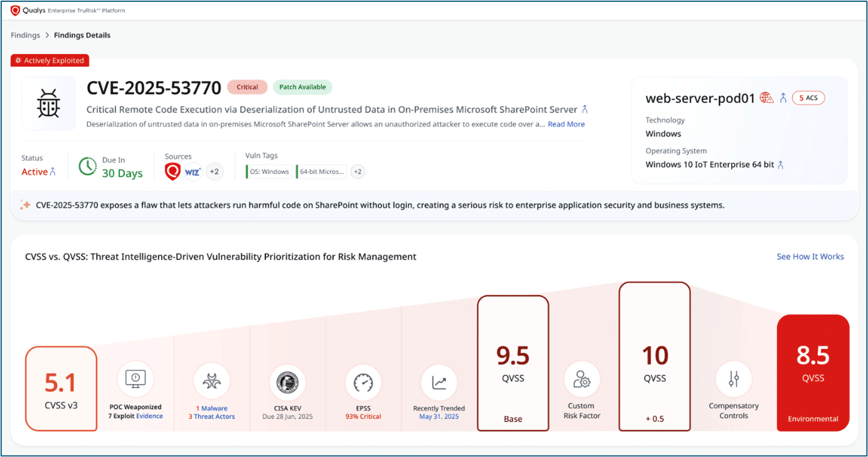Viewport: 868px width, 457px height.
Task: Click the Custom Risk Factor icon
Action: (582, 379)
